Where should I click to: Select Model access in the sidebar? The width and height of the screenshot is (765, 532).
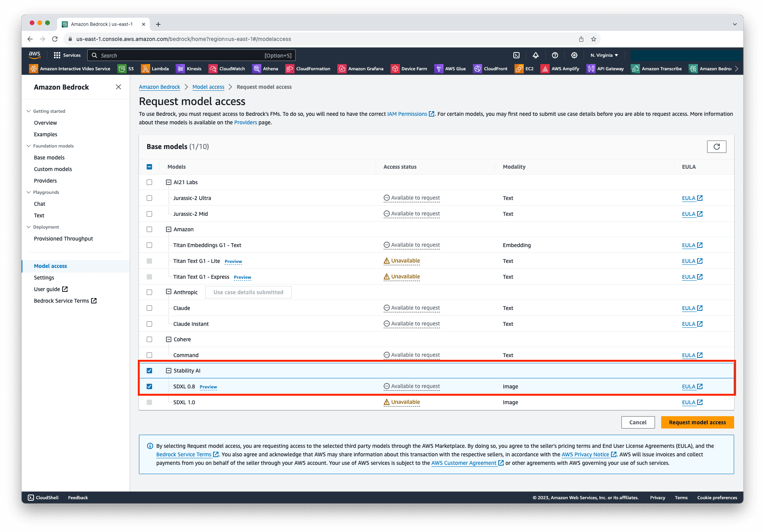click(50, 266)
